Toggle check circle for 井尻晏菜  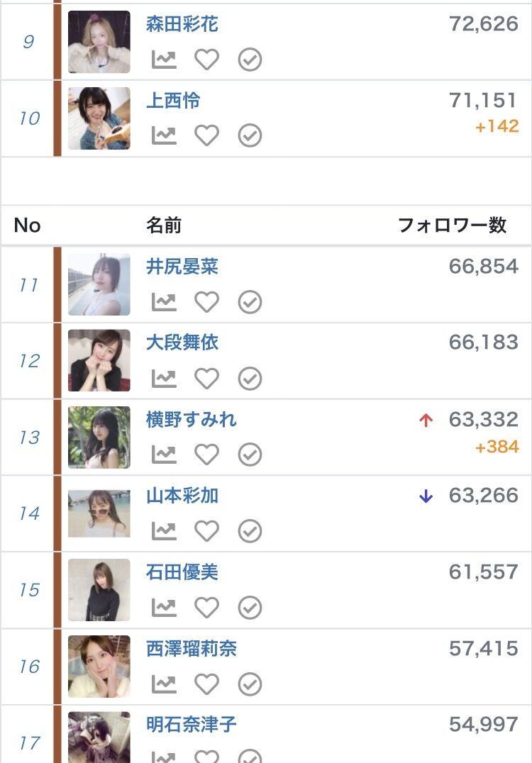click(250, 302)
